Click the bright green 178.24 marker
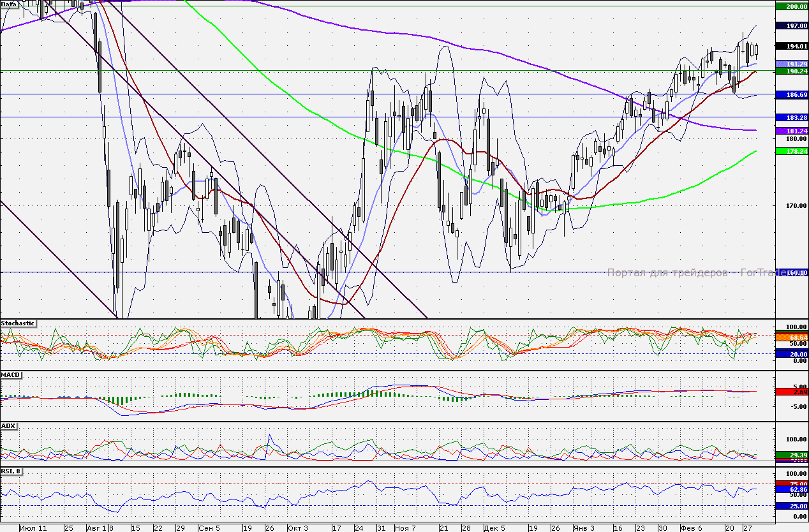This screenshot has height=532, width=809. pos(791,151)
